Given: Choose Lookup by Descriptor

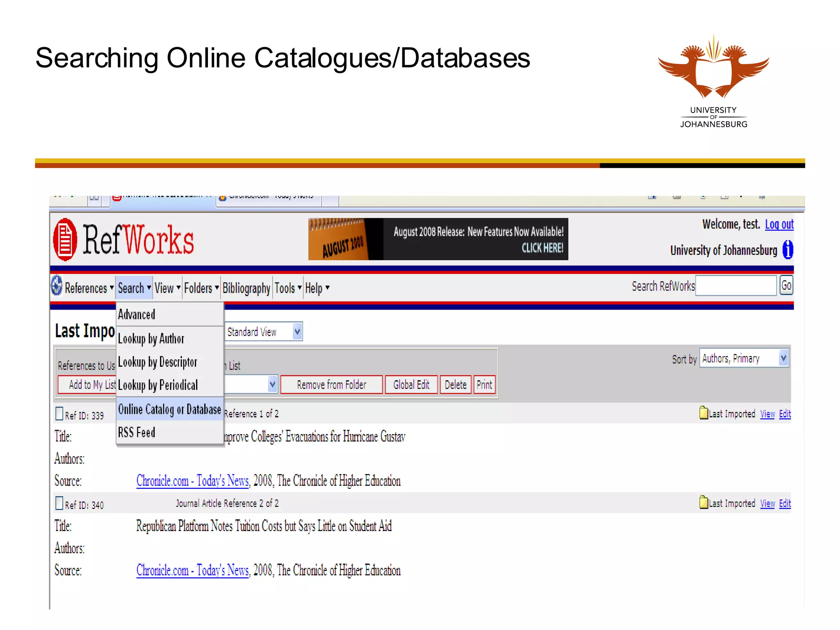Looking at the screenshot, I should (x=169, y=362).
